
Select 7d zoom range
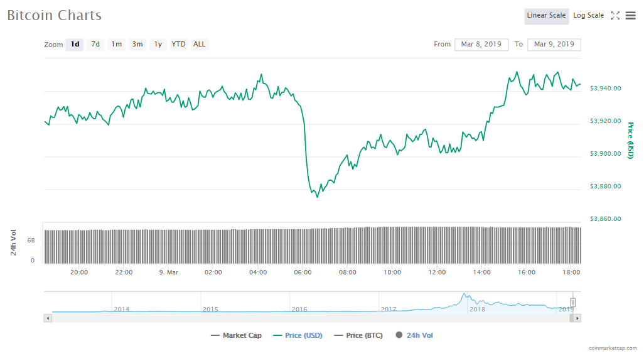(95, 45)
